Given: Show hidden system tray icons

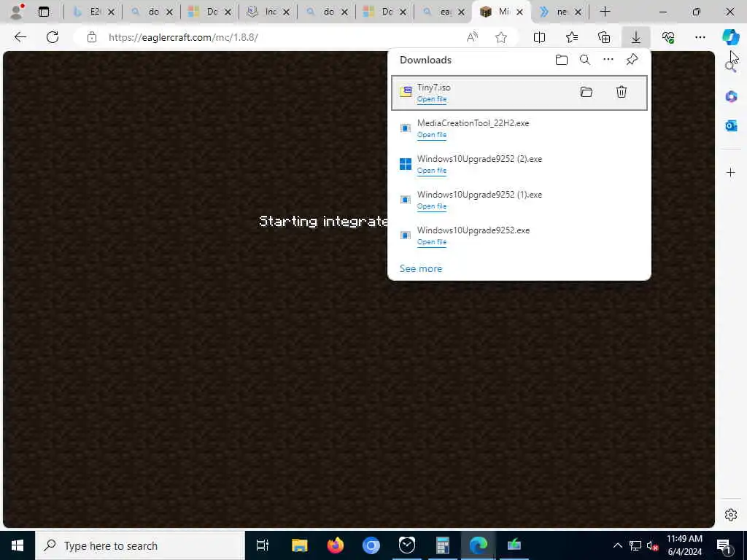Looking at the screenshot, I should tap(617, 545).
